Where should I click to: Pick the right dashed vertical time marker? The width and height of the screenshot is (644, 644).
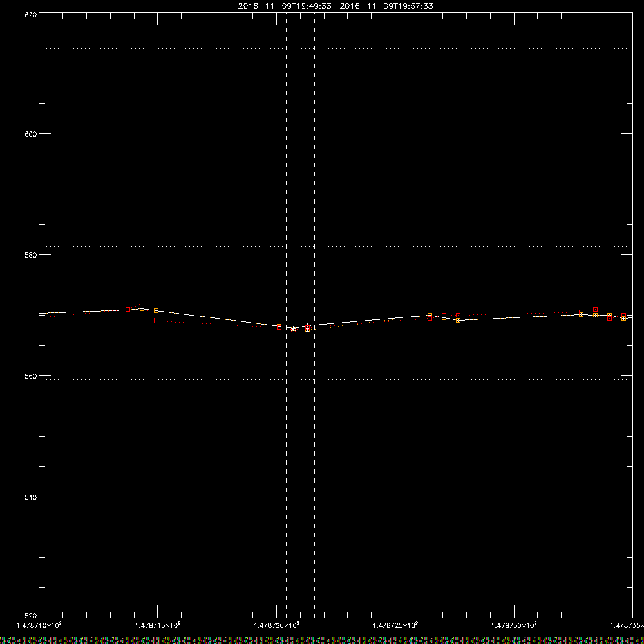point(315,315)
